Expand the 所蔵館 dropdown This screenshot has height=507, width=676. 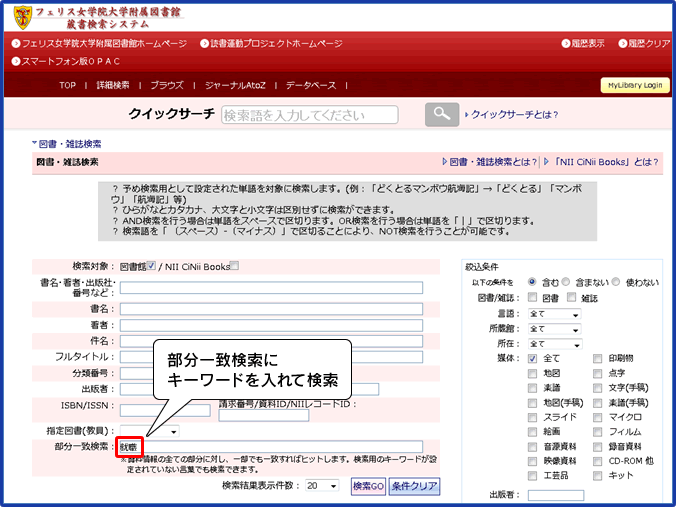554,328
